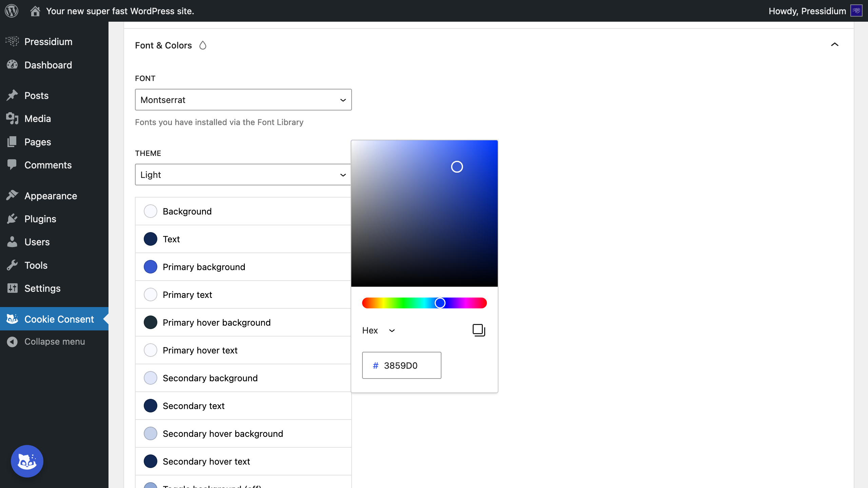Click the Posts menu icon
868x488 pixels.
coord(12,95)
